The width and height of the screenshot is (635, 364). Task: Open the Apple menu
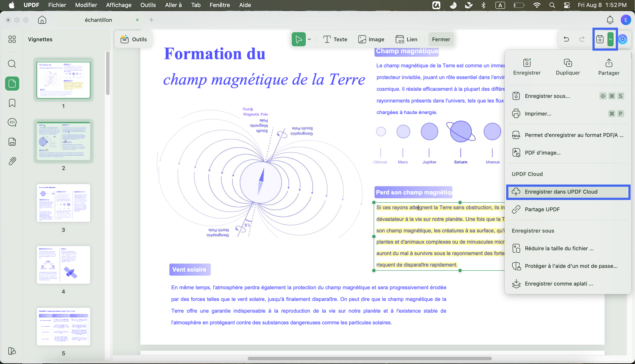coord(11,5)
